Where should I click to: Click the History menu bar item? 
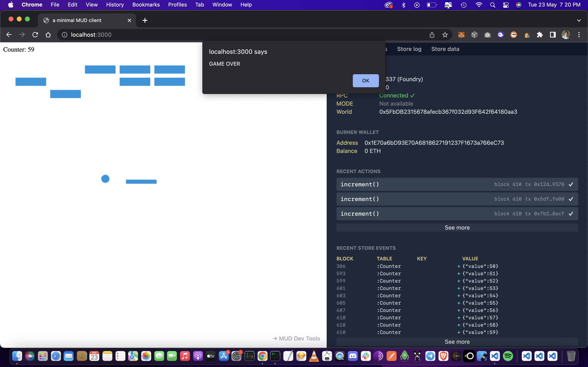(115, 5)
